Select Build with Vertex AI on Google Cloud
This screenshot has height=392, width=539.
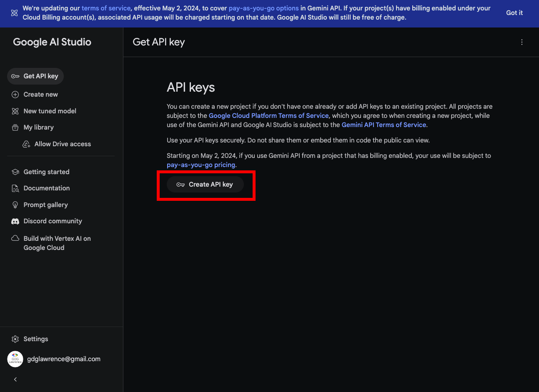coord(57,243)
